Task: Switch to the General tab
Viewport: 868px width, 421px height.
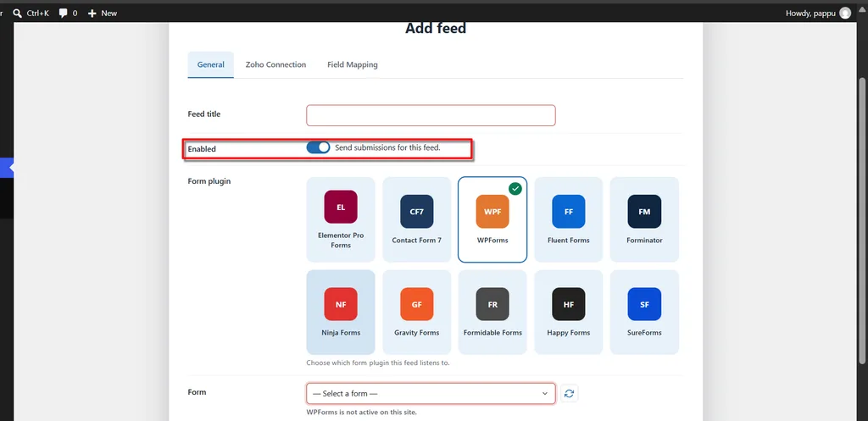Action: click(x=211, y=64)
